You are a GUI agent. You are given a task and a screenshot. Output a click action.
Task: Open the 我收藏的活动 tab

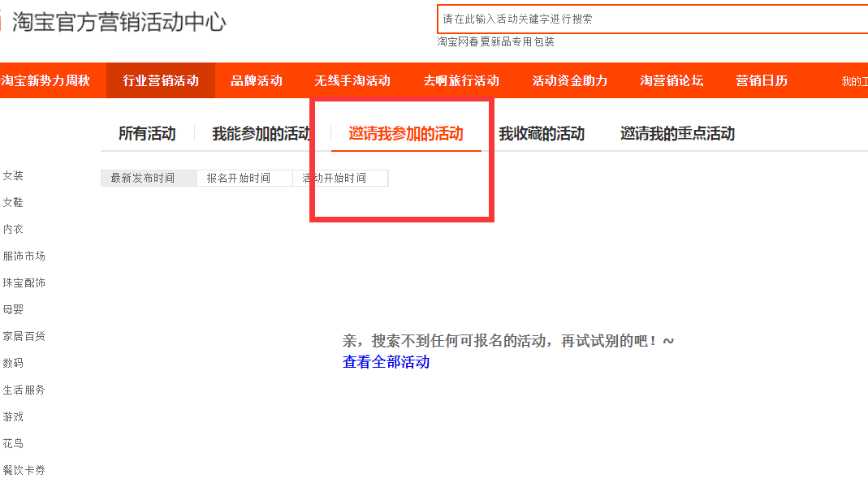tap(542, 133)
